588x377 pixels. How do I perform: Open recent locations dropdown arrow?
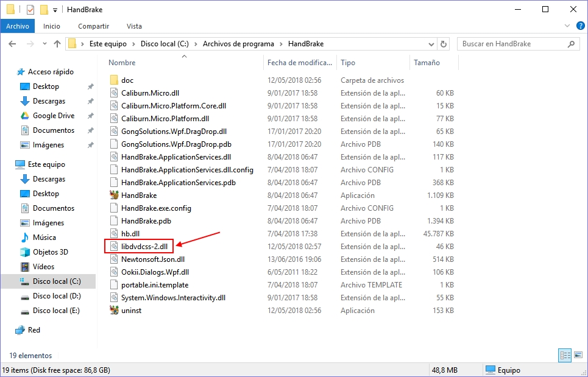tap(44, 44)
